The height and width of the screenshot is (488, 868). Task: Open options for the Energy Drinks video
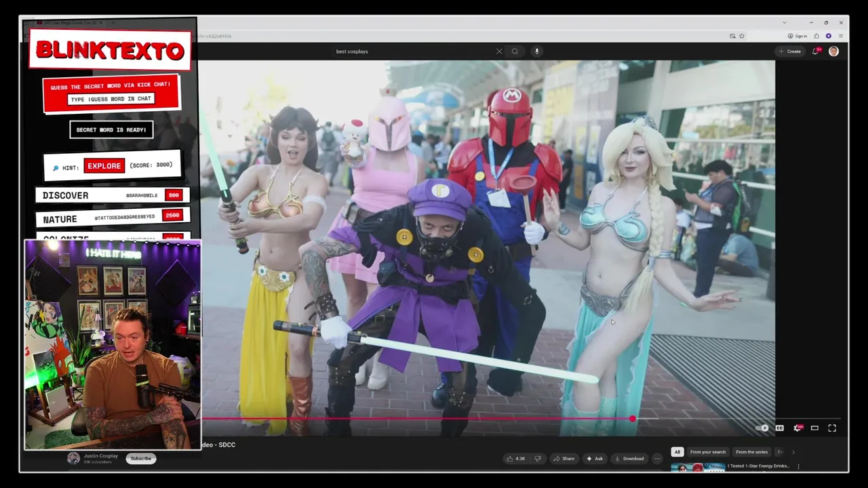799,466
